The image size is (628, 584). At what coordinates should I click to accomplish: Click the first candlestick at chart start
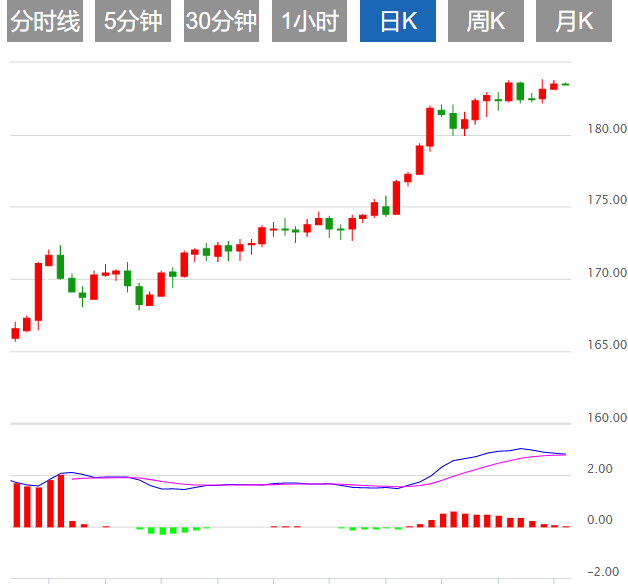15,333
